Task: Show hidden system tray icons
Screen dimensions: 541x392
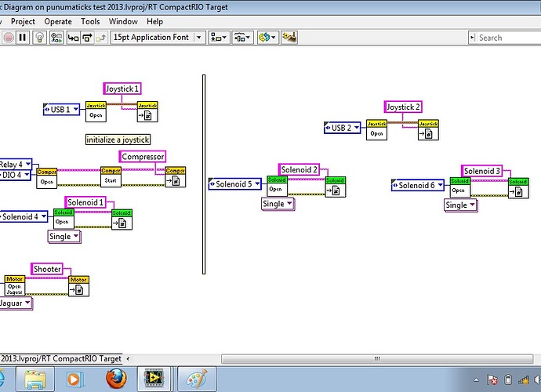Action: 477,380
